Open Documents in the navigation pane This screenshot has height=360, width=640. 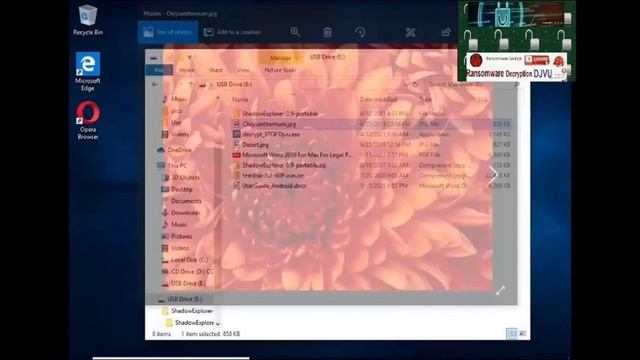pyautogui.click(x=182, y=201)
